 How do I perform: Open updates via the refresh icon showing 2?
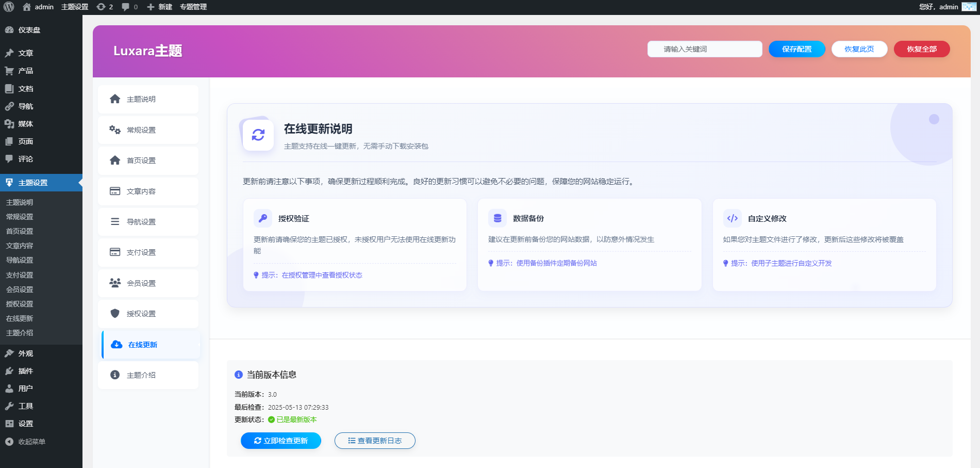(101, 7)
